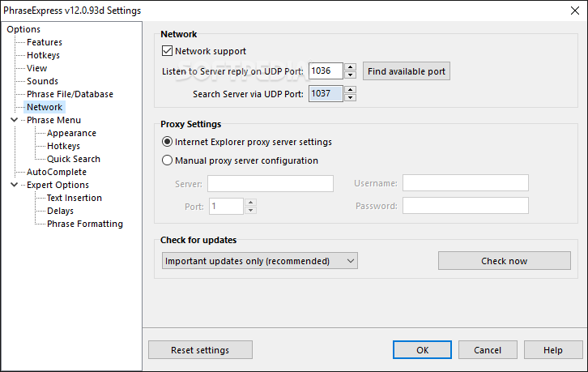
Task: Select Hotkeys under Options
Action: point(43,55)
